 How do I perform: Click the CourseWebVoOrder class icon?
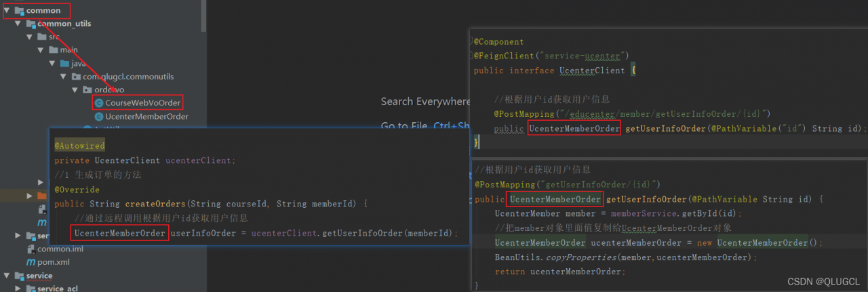(x=99, y=103)
